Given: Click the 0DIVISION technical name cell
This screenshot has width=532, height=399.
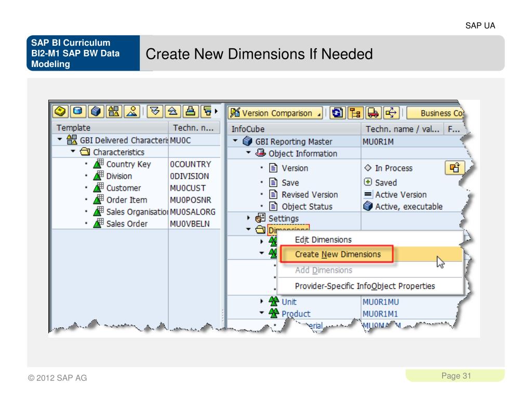Looking at the screenshot, I should click(x=189, y=176).
